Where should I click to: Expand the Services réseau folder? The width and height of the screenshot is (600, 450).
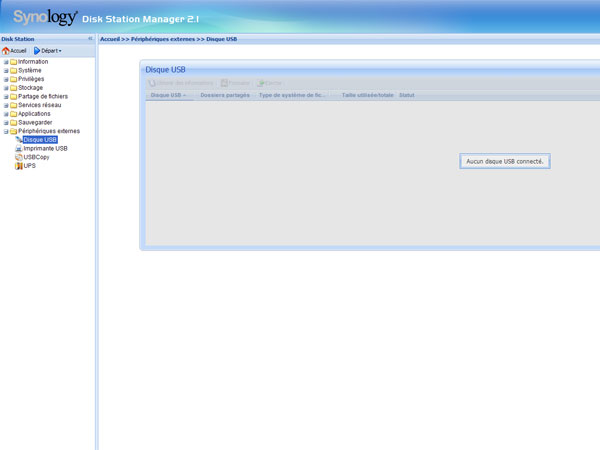pos(6,105)
